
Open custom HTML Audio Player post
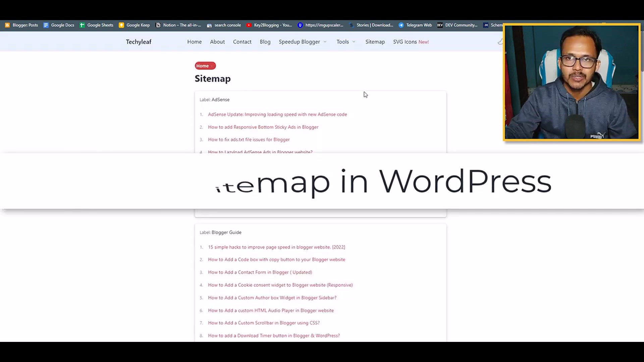tap(271, 310)
